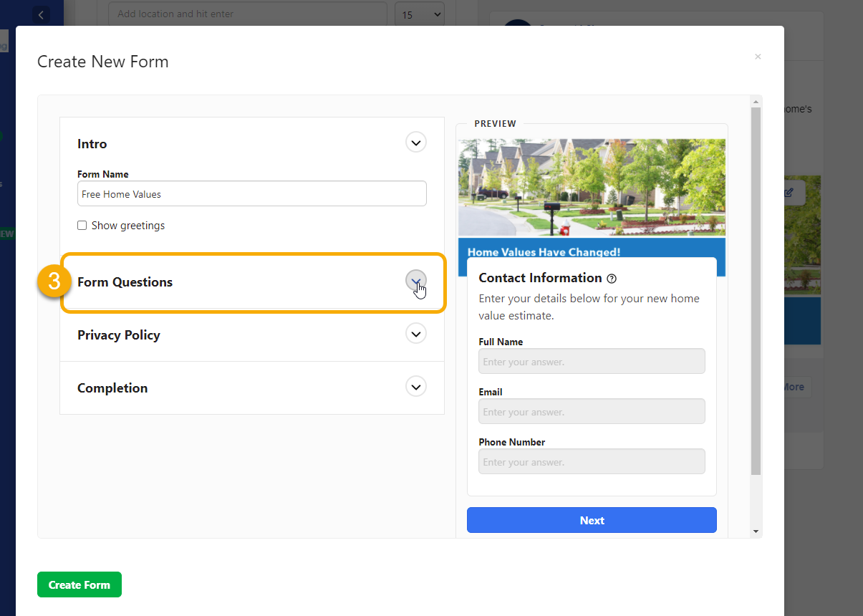Screen dimensions: 863x616
Task: Click the Email preview field
Action: [x=592, y=412]
